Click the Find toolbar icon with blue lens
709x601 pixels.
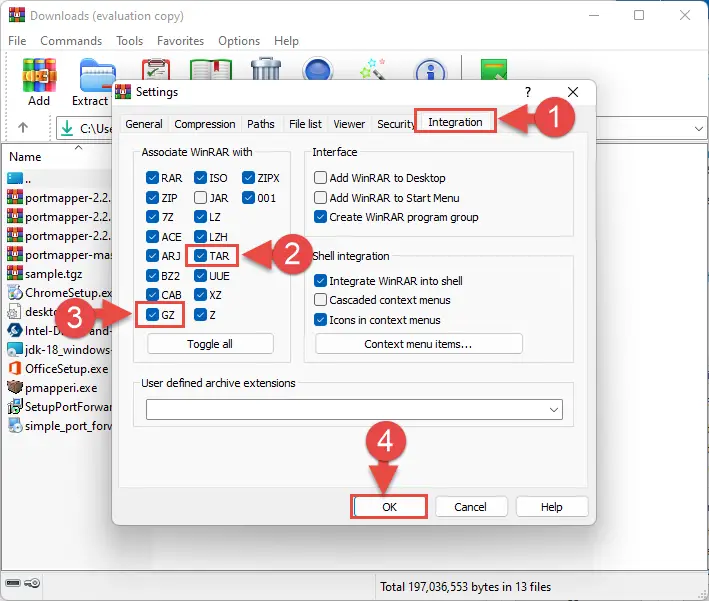[318, 68]
